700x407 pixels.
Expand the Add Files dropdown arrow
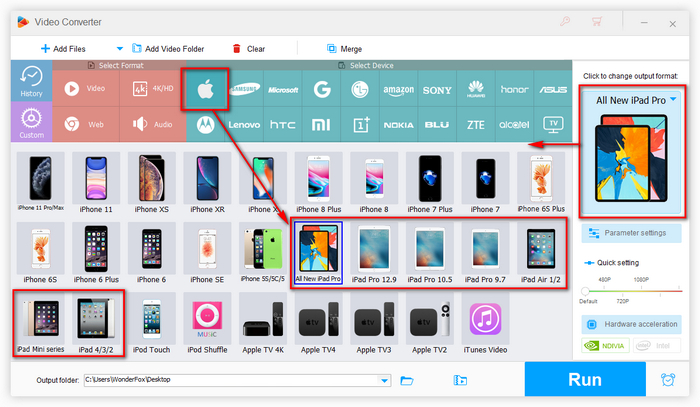click(120, 49)
